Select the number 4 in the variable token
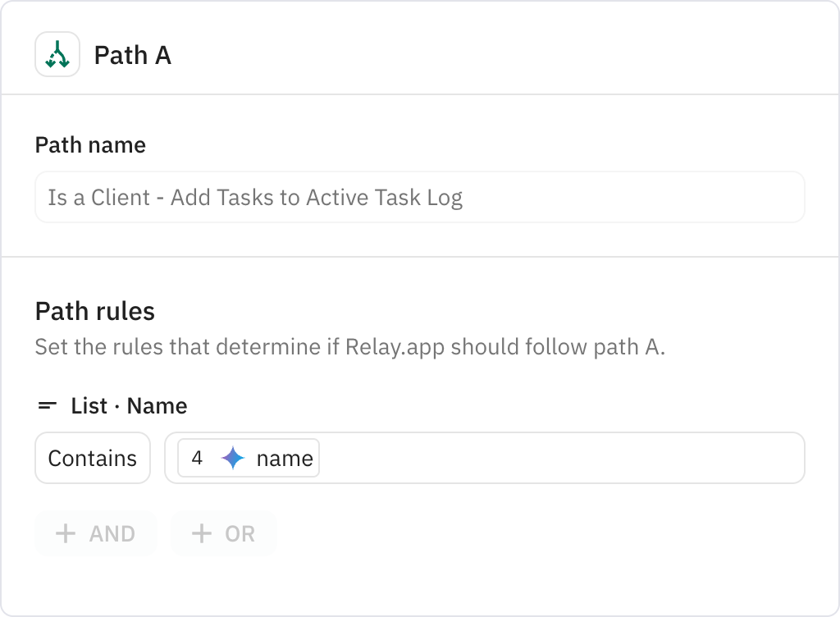 pyautogui.click(x=197, y=458)
